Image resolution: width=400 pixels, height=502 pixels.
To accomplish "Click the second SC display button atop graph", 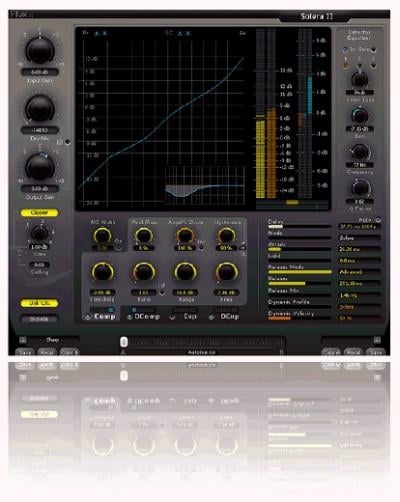I will (188, 33).
